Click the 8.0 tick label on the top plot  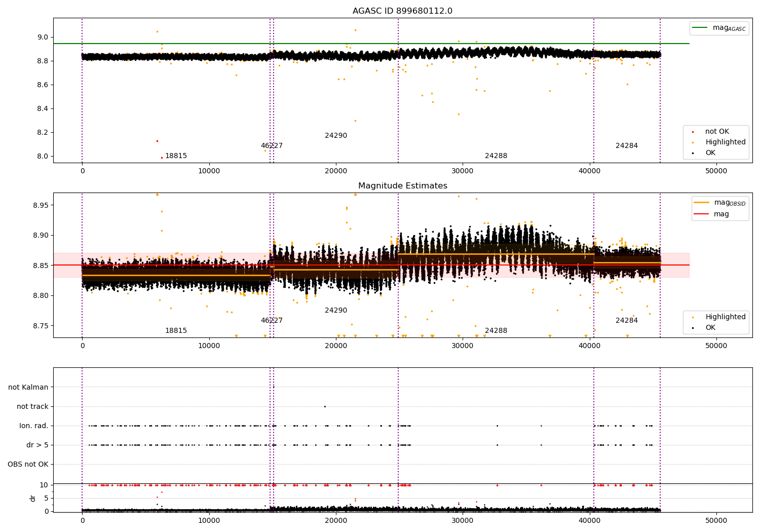pyautogui.click(x=43, y=156)
